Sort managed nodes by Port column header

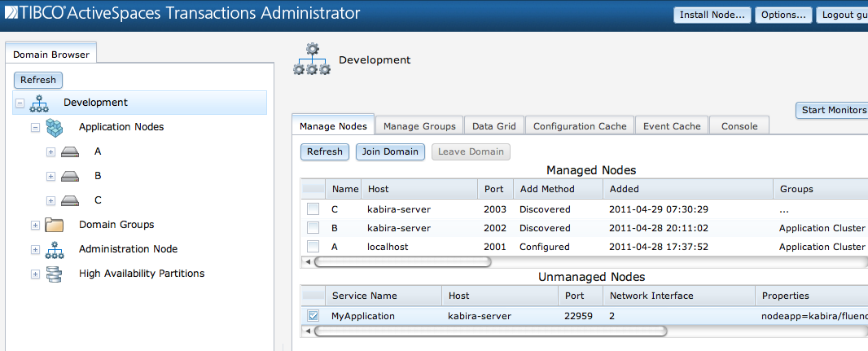[x=495, y=189]
